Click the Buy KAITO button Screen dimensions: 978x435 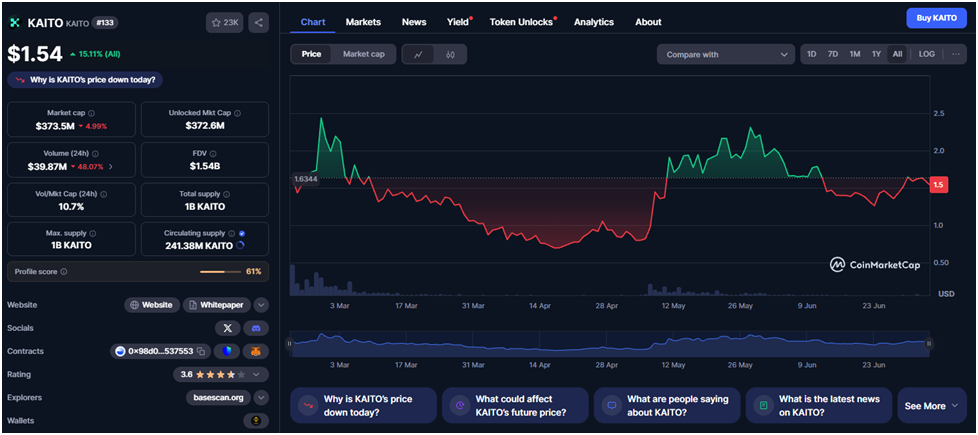click(936, 18)
